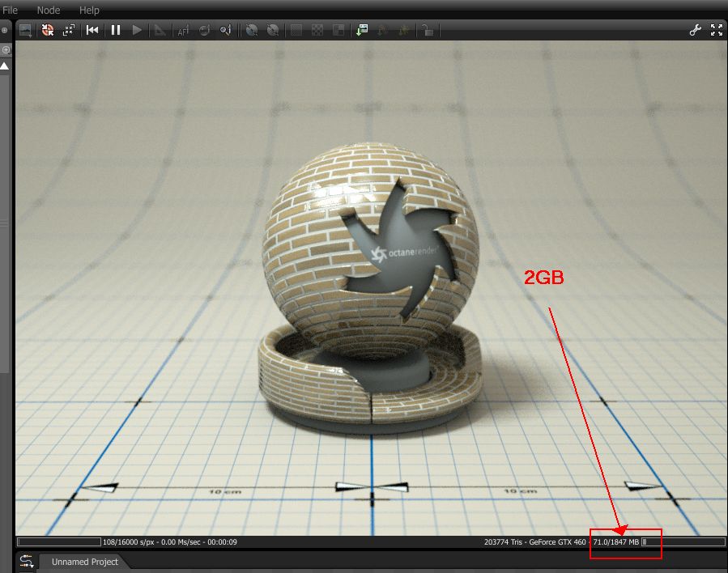
Task: Open the Help menu
Action: pyautogui.click(x=89, y=10)
